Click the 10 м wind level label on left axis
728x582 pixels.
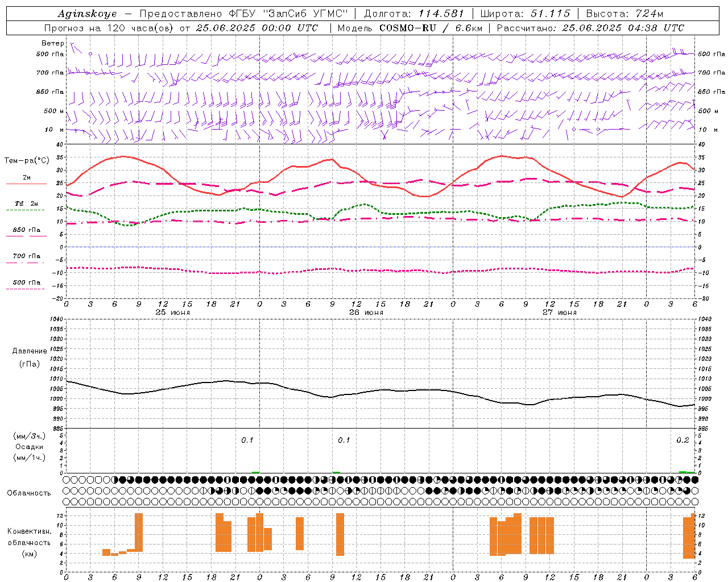(x=55, y=130)
